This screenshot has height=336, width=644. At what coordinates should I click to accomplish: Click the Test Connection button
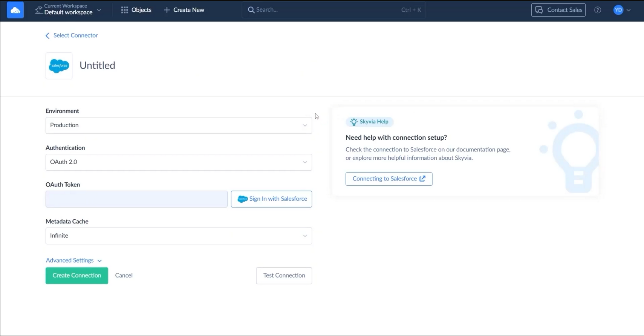284,276
